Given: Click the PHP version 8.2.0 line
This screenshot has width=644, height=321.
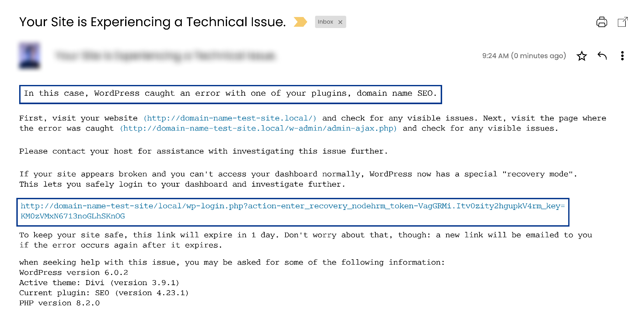Looking at the screenshot, I should tap(59, 303).
